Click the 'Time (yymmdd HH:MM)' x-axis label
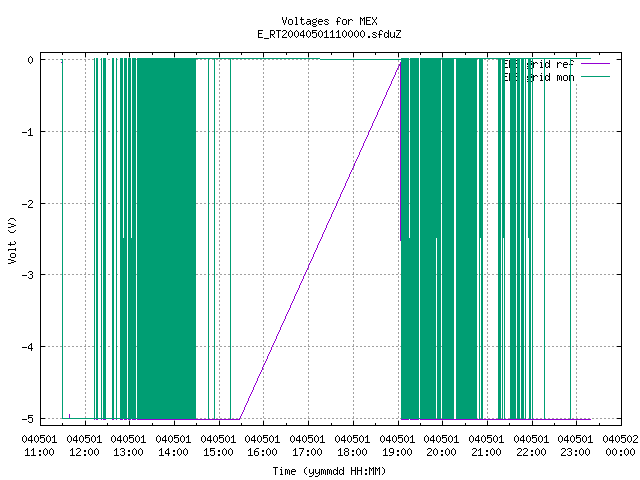Image resolution: width=640 pixels, height=480 pixels. click(x=329, y=471)
